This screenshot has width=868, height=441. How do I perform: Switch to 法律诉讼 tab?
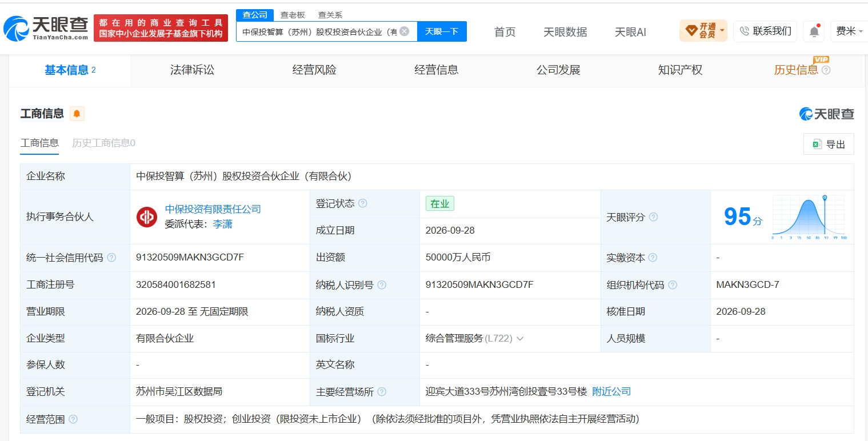click(192, 70)
